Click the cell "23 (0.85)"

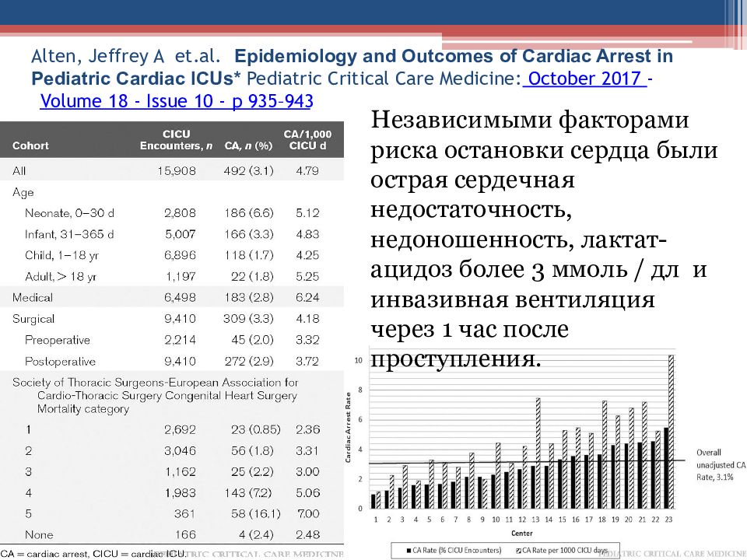click(x=256, y=430)
